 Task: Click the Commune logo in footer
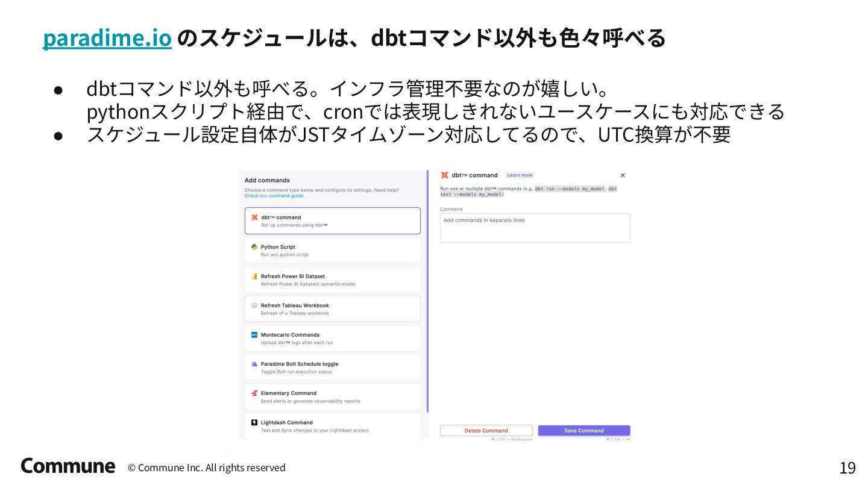pyautogui.click(x=68, y=466)
